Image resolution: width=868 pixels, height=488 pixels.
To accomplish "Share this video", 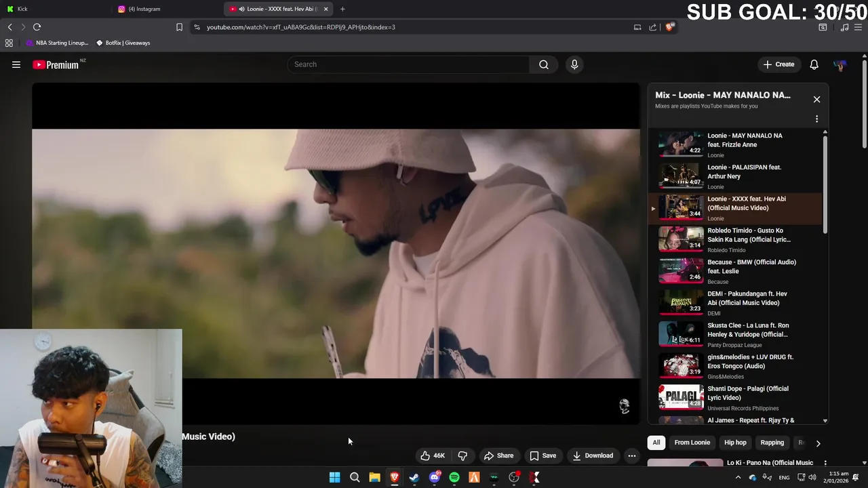I will click(x=498, y=455).
